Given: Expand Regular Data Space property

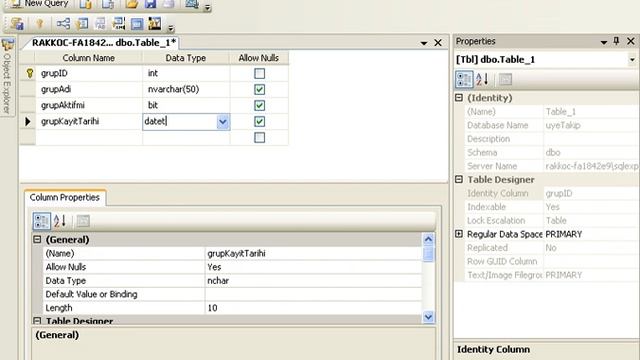Looking at the screenshot, I should coord(459,234).
